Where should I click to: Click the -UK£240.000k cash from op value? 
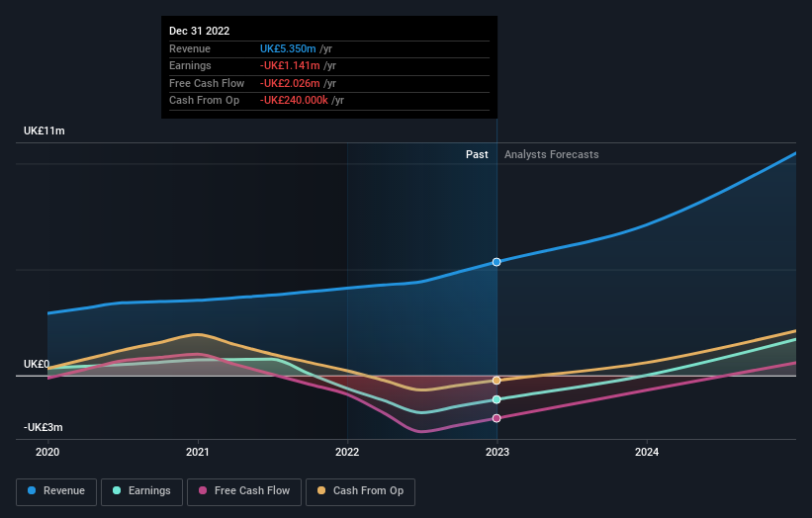294,101
